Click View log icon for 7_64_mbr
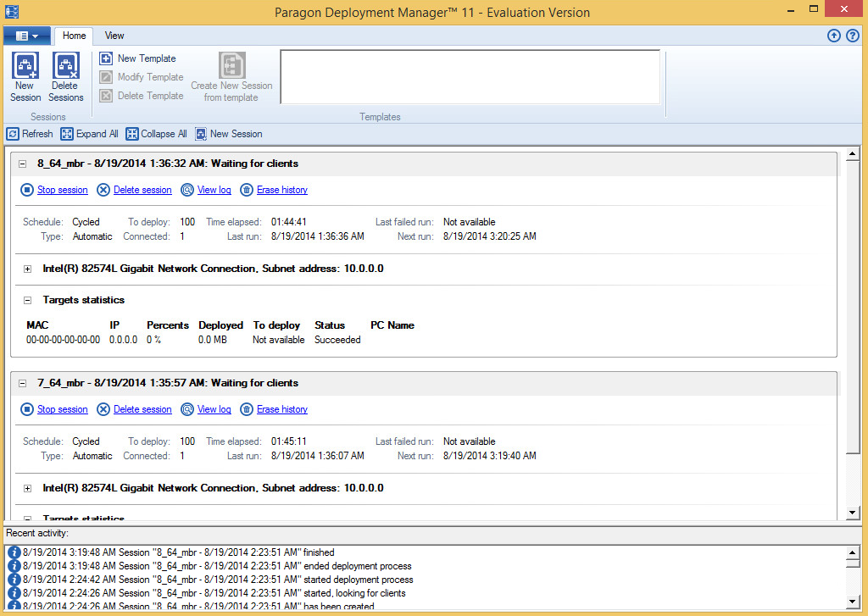Viewport: 868px width, 616px height. coord(187,409)
